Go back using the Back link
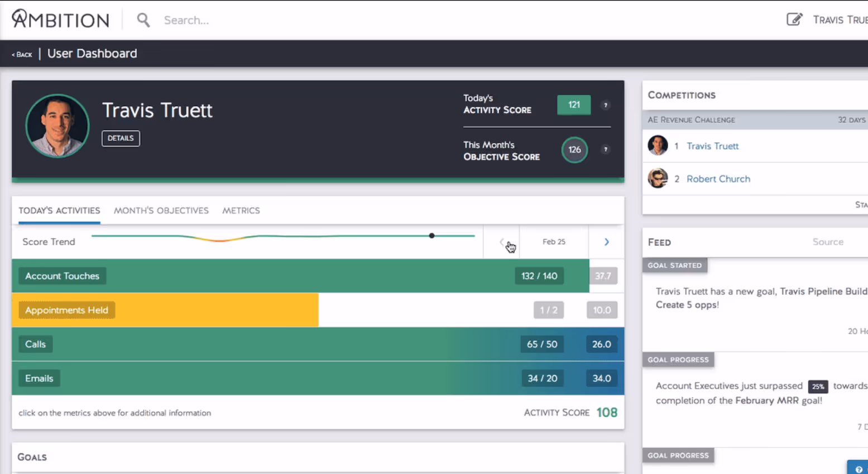The width and height of the screenshot is (868, 474). pyautogui.click(x=22, y=55)
